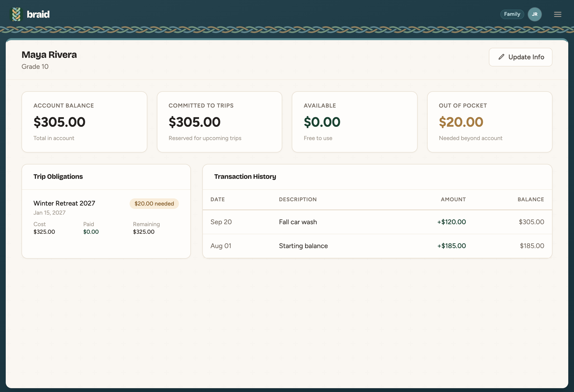Sort by the Amount column header
This screenshot has height=392, width=574.
[453, 199]
